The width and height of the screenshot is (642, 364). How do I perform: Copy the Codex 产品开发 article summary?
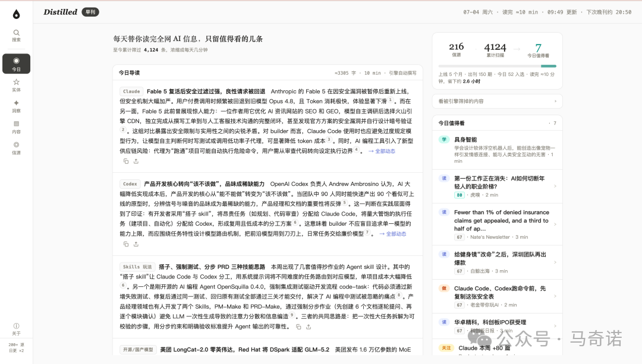(x=126, y=244)
